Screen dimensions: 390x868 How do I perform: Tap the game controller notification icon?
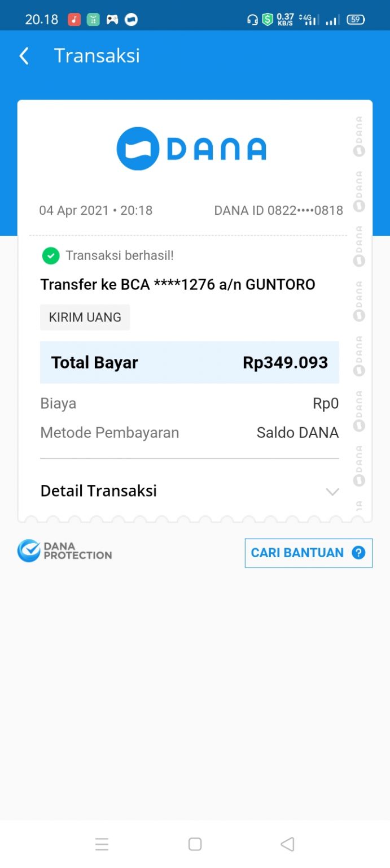(112, 20)
